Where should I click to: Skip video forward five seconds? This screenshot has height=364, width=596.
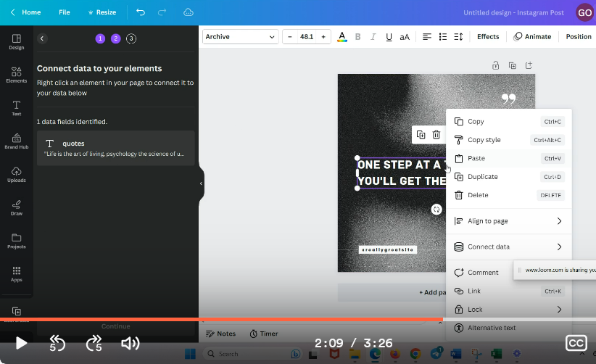coord(94,343)
